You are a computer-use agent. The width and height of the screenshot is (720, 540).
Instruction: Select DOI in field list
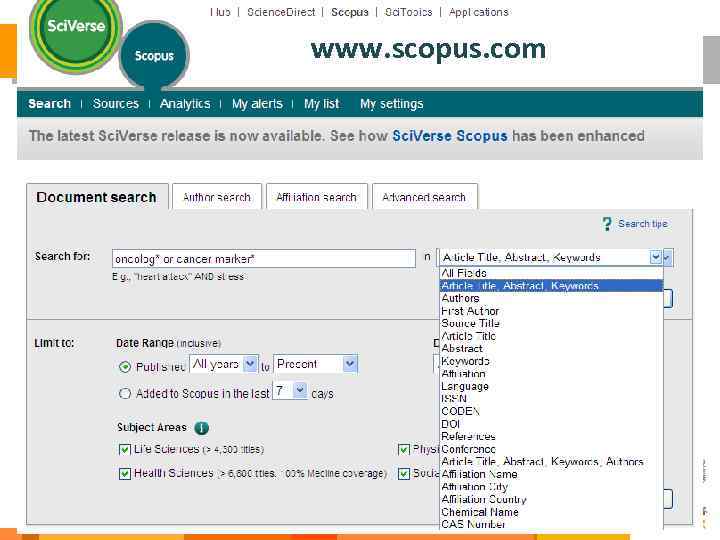[x=551, y=424]
